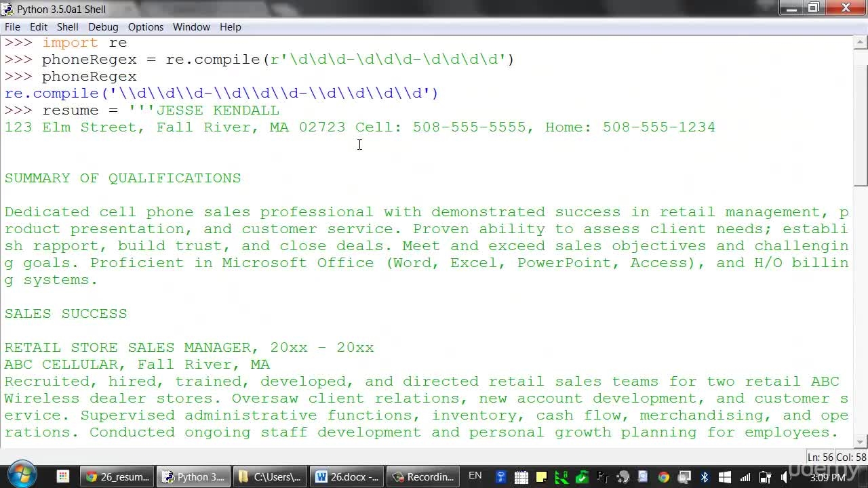Viewport: 868px width, 488px height.
Task: Click the Bluetooth tray icon
Action: [x=704, y=477]
